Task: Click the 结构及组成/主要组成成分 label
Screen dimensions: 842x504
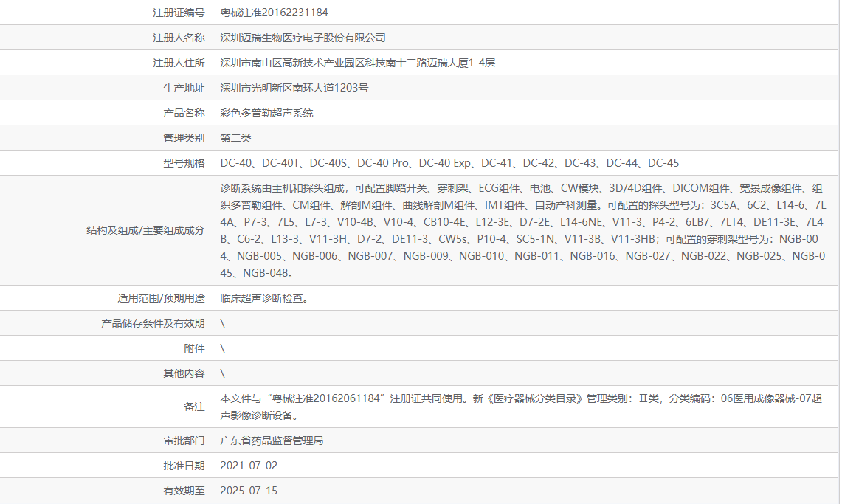Action: [x=145, y=230]
